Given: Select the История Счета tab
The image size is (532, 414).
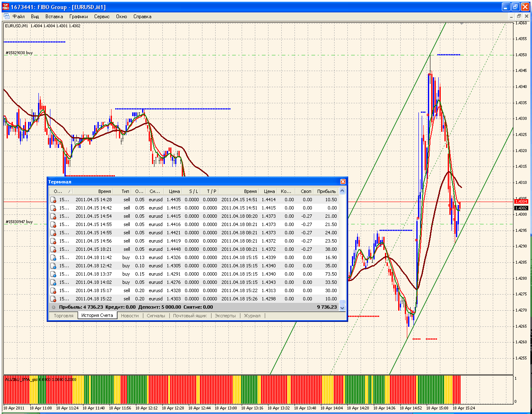Looking at the screenshot, I should coord(97,316).
